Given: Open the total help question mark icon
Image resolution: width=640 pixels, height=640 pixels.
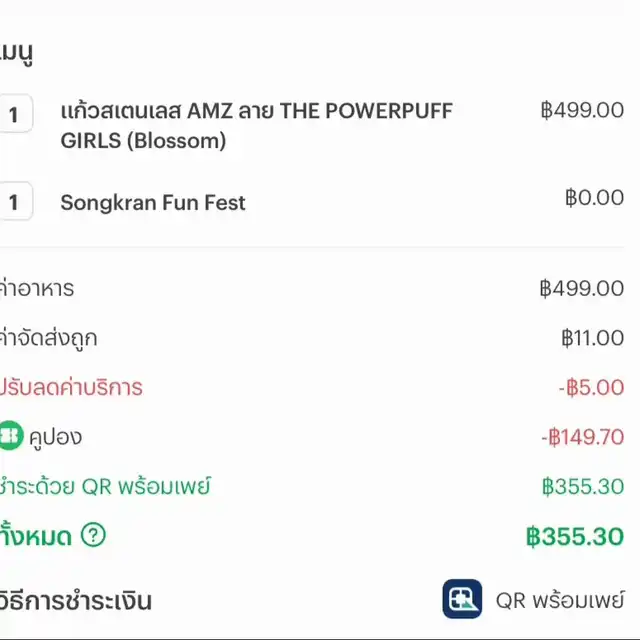Looking at the screenshot, I should pyautogui.click(x=93, y=535).
